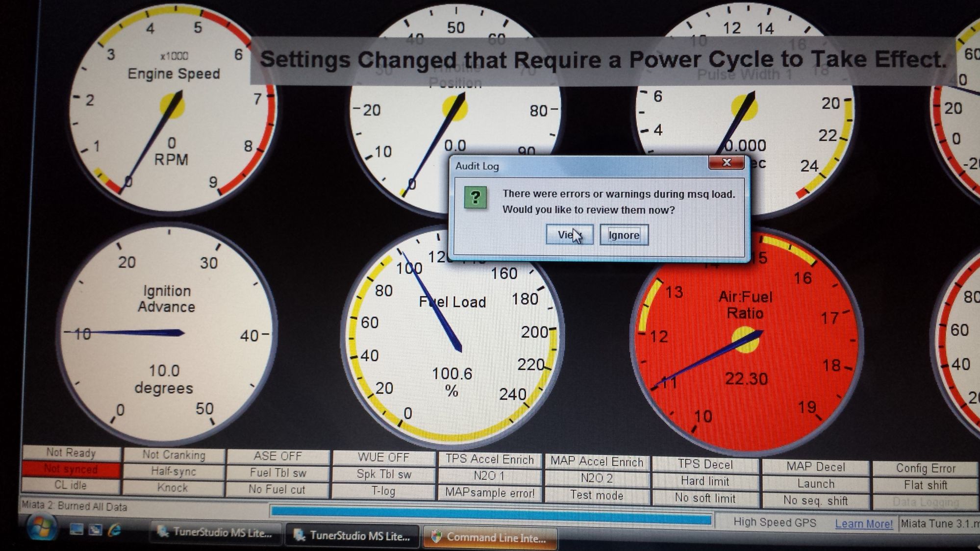This screenshot has width=980, height=551.
Task: Click the Show Desktop quick launch icon
Action: coord(76,530)
